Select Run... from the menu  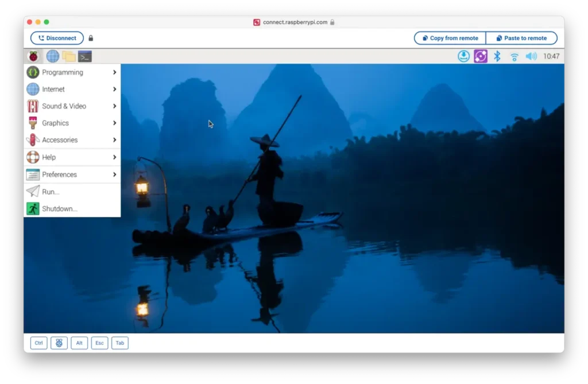pos(72,192)
